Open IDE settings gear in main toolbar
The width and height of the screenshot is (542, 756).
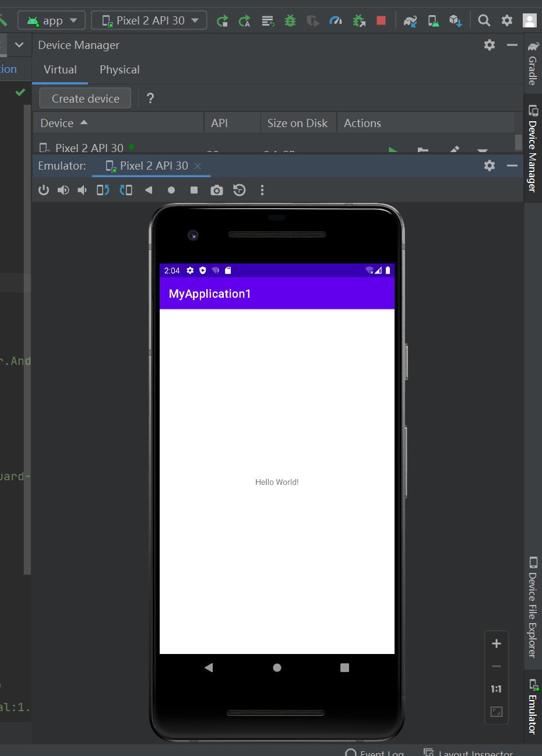coord(507,20)
